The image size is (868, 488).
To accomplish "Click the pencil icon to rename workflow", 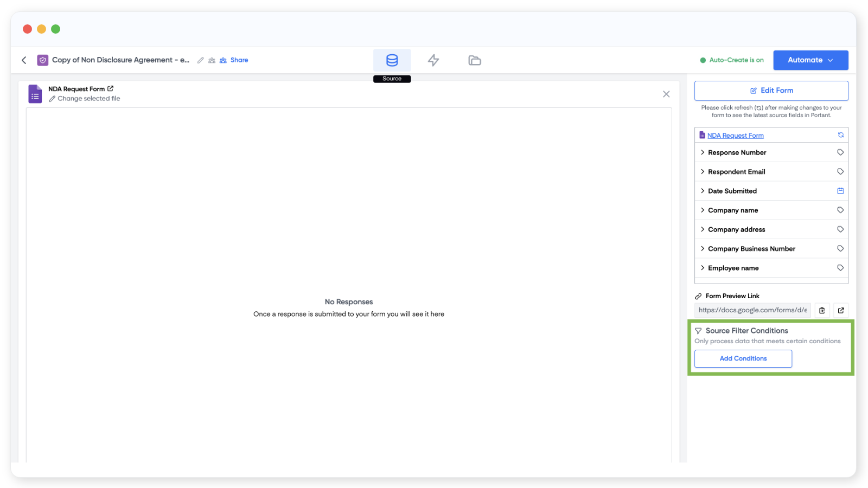I will coord(201,60).
